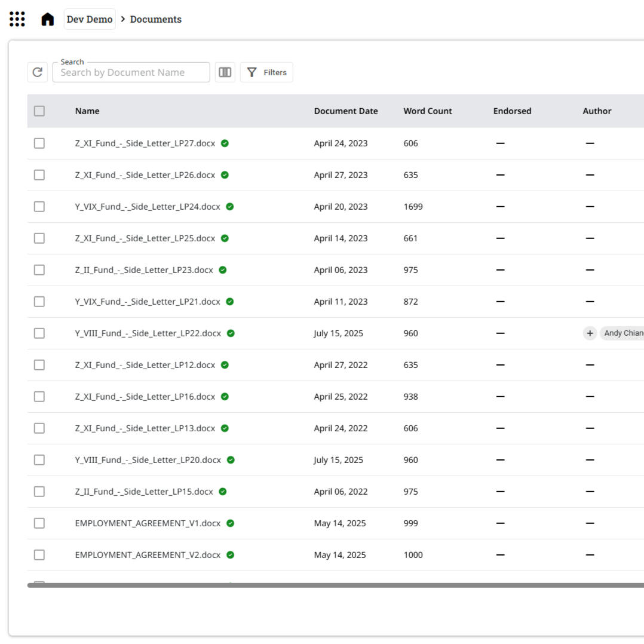Toggle the select-all header checkbox
This screenshot has height=644, width=644.
(39, 111)
